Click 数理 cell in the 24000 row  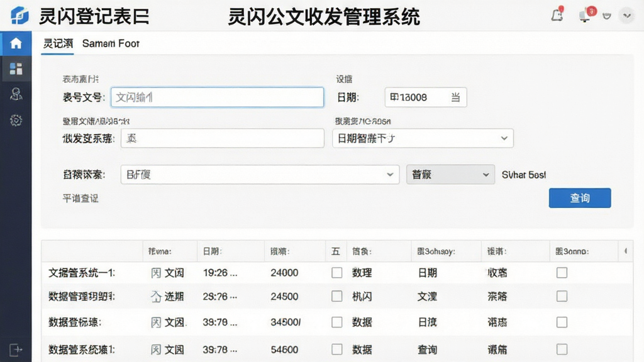(362, 273)
